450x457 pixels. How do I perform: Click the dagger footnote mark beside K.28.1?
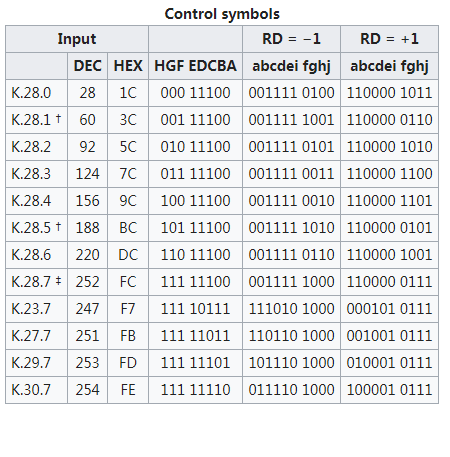pos(58,117)
